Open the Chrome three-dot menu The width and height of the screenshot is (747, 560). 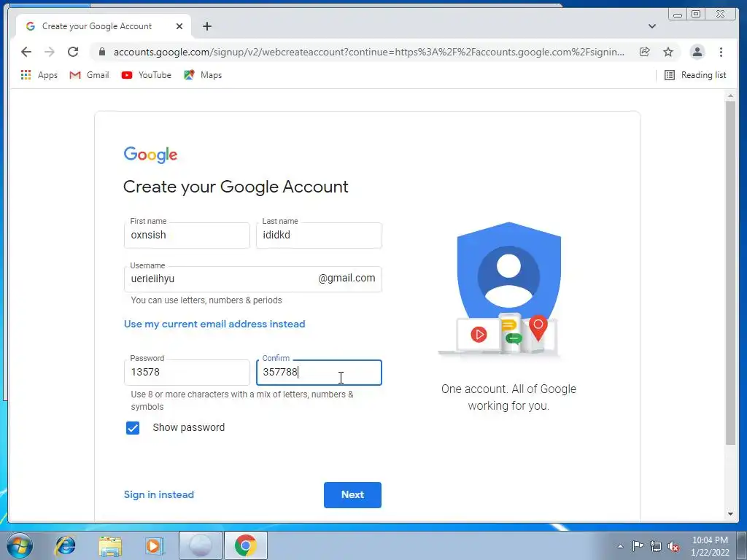(x=721, y=52)
